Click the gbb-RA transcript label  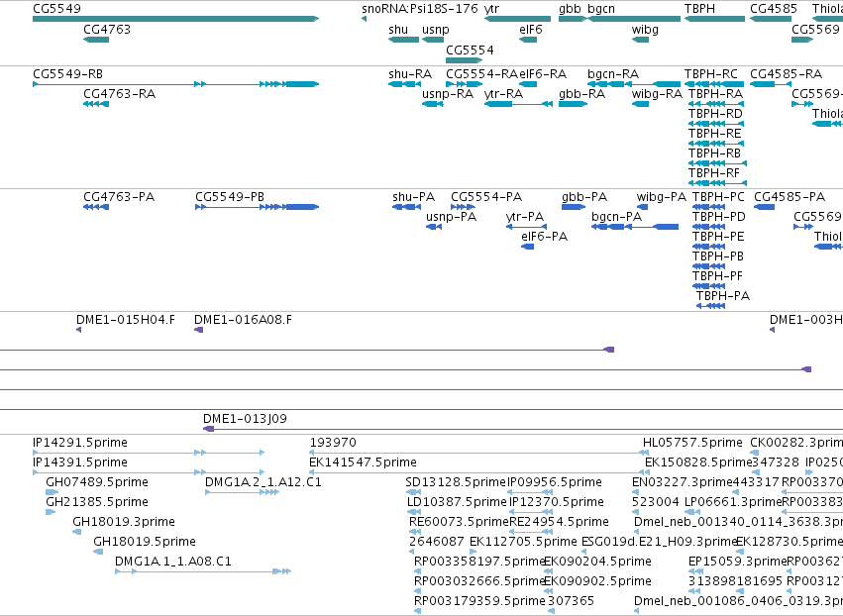582,93
